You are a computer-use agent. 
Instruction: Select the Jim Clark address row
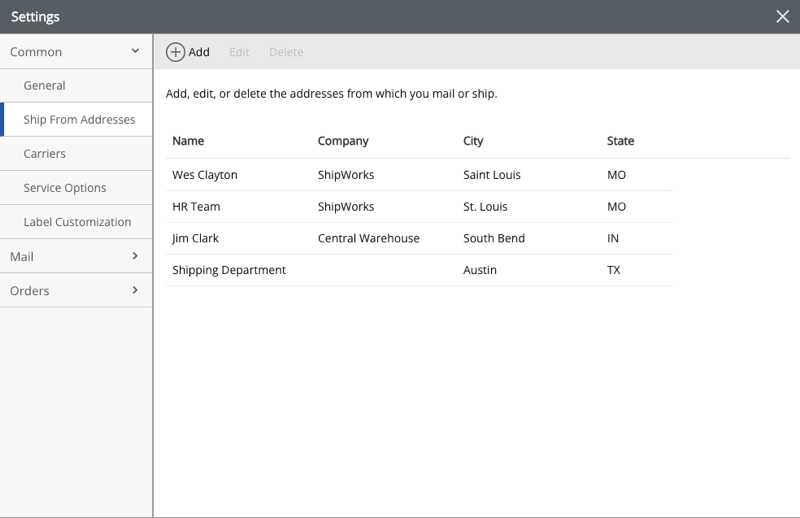419,238
